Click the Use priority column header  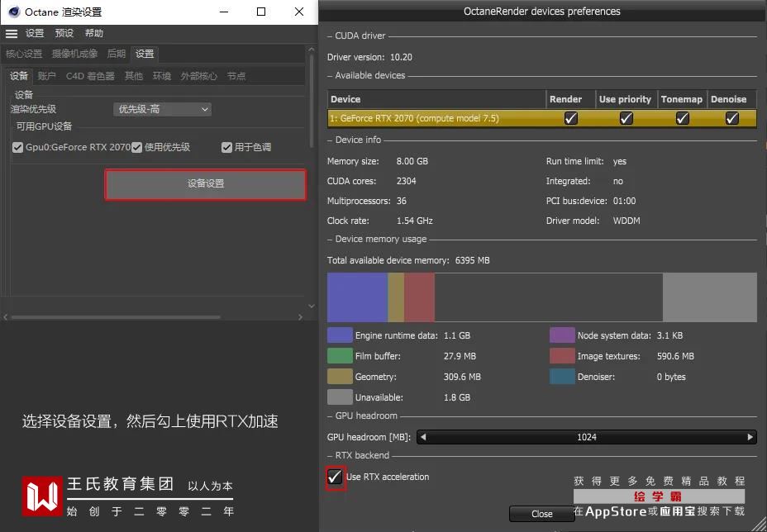pos(626,99)
